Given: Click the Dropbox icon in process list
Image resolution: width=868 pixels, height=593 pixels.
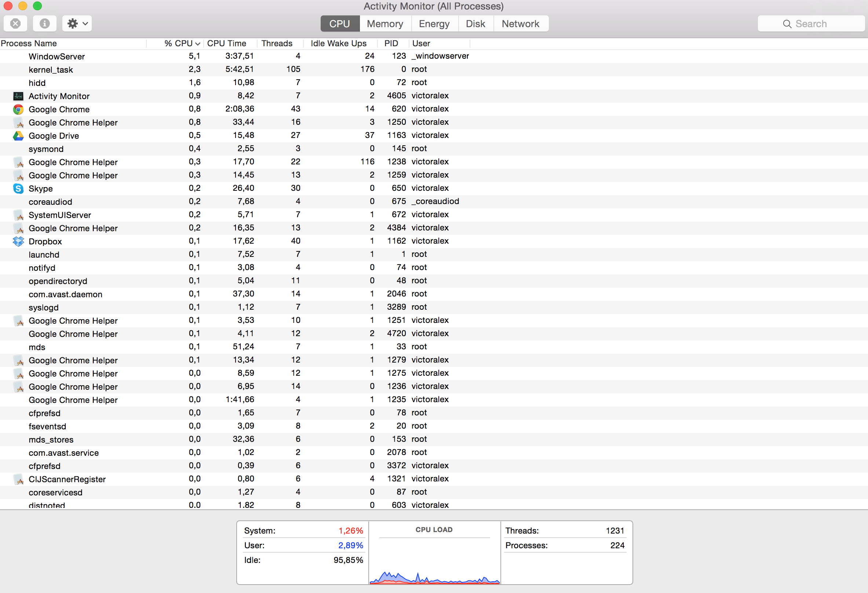Looking at the screenshot, I should 18,241.
